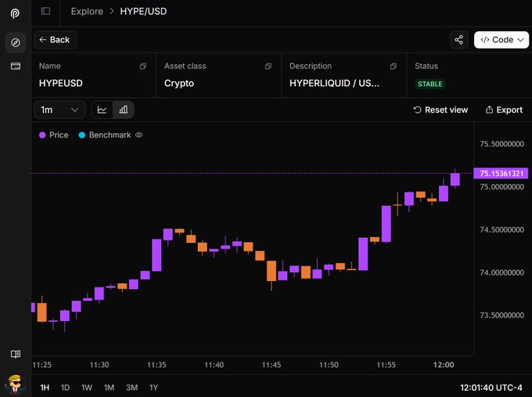Click the 12:00 time axis label
Image resolution: width=532 pixels, height=397 pixels.
(x=444, y=365)
